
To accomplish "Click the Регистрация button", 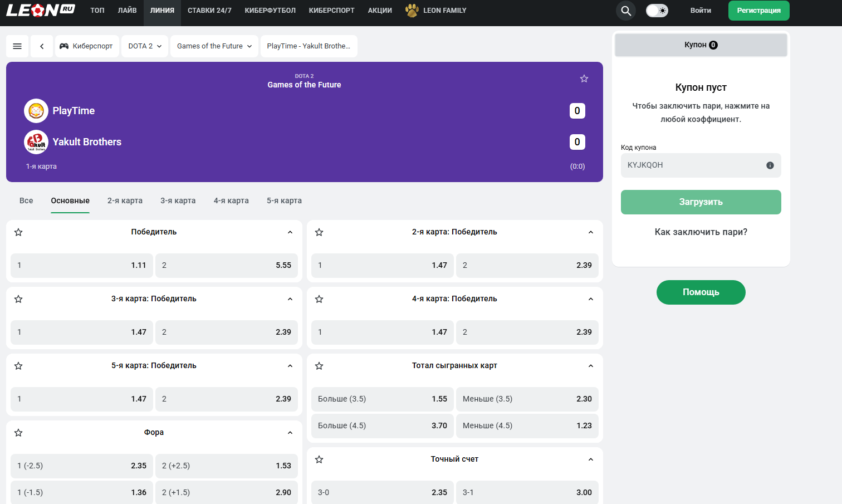I will tap(759, 11).
